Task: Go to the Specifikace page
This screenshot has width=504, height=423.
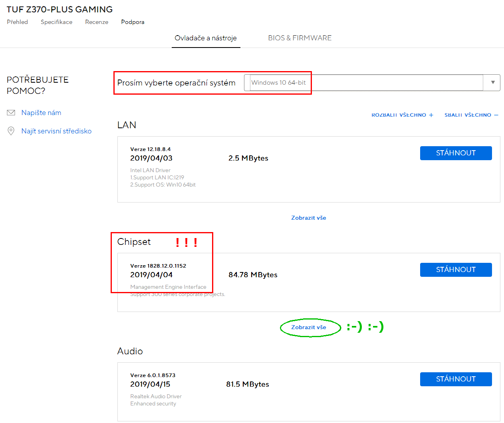Action: point(56,22)
